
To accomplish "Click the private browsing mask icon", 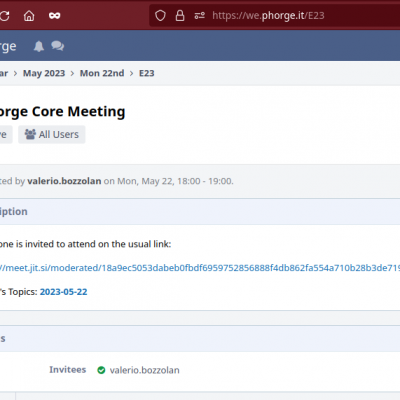I will coord(54,16).
